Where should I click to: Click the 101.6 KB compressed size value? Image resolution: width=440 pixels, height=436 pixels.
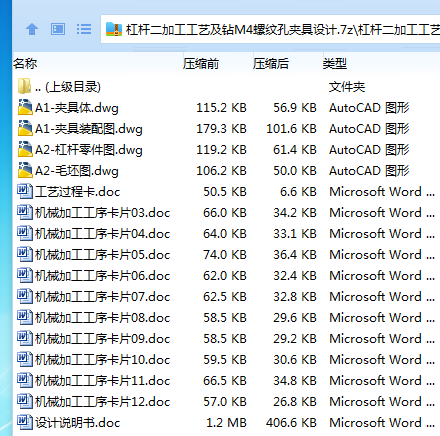291,129
